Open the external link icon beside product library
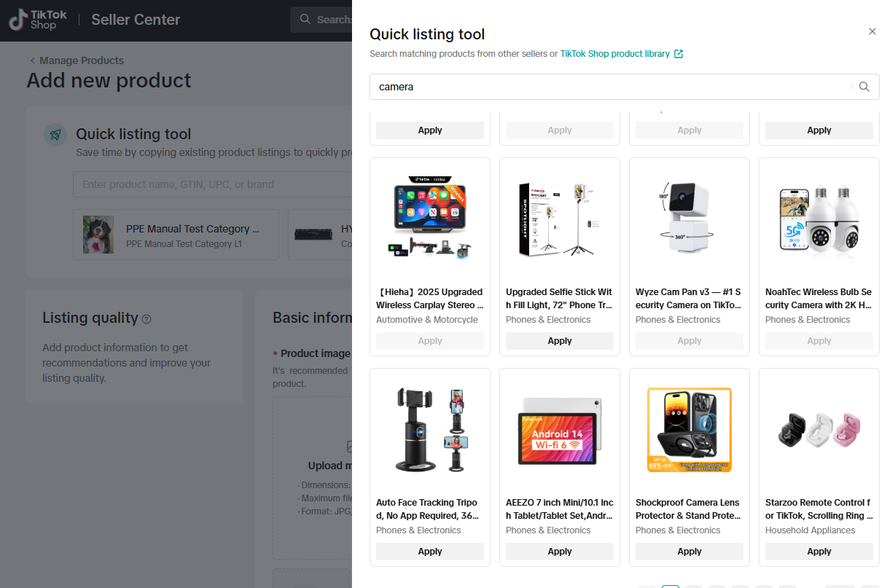Image resolution: width=895 pixels, height=588 pixels. (679, 54)
